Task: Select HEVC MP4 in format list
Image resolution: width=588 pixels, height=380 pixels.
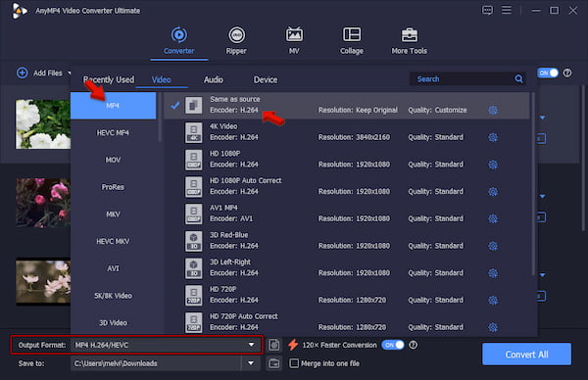Action: point(113,132)
